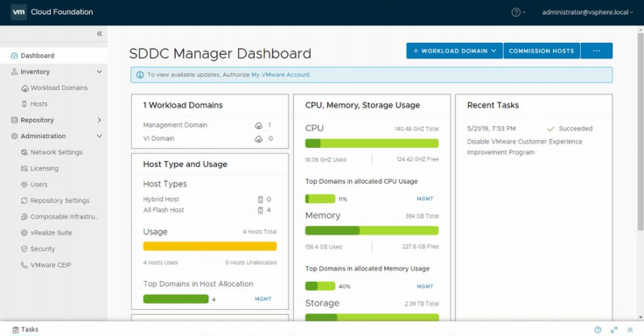Click the 1 Workload Domains card heading

[183, 105]
